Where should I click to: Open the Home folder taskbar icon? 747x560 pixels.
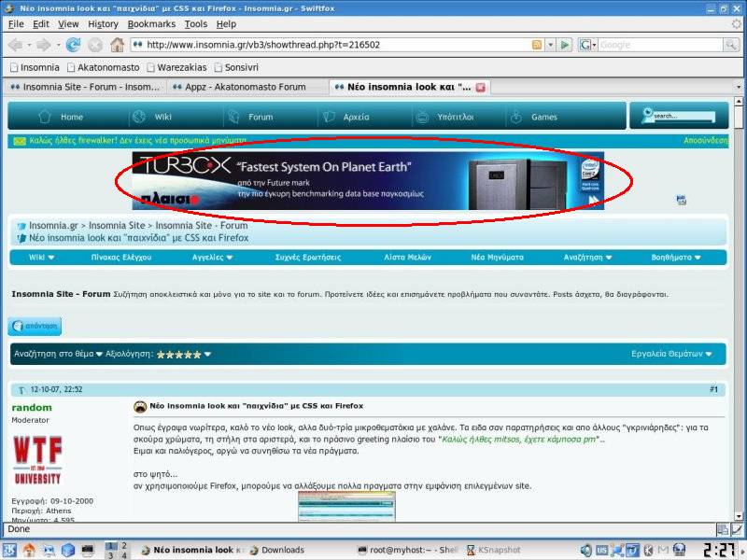[29, 550]
